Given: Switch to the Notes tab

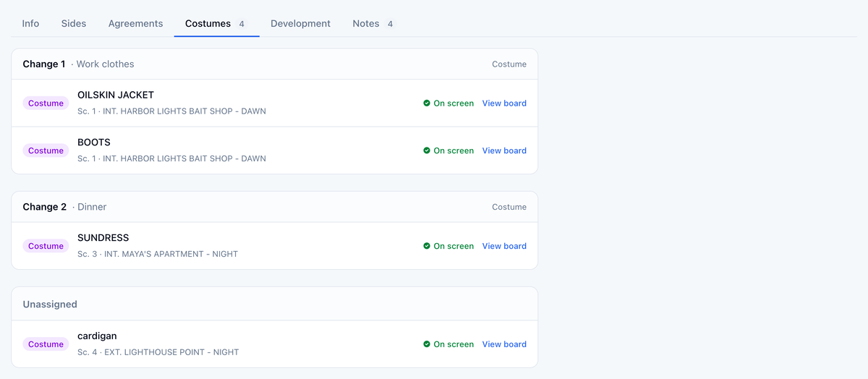Looking at the screenshot, I should (373, 24).
